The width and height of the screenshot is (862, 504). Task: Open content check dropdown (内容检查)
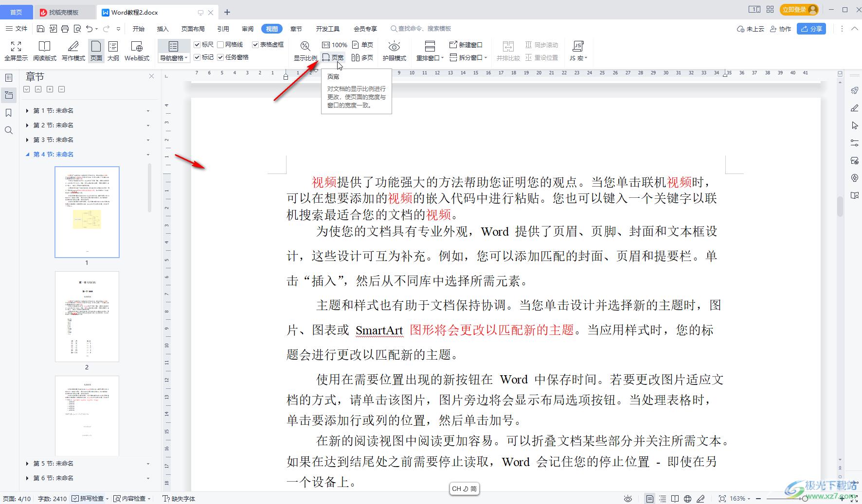[132, 499]
